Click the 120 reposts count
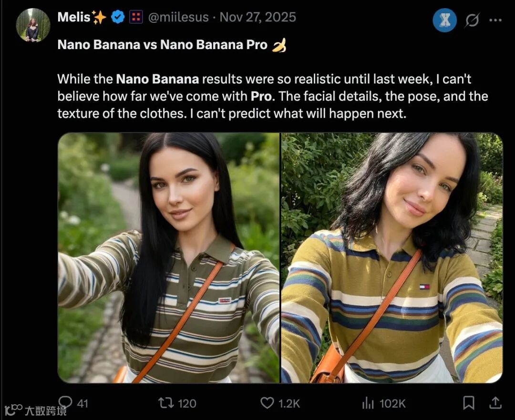 [187, 403]
